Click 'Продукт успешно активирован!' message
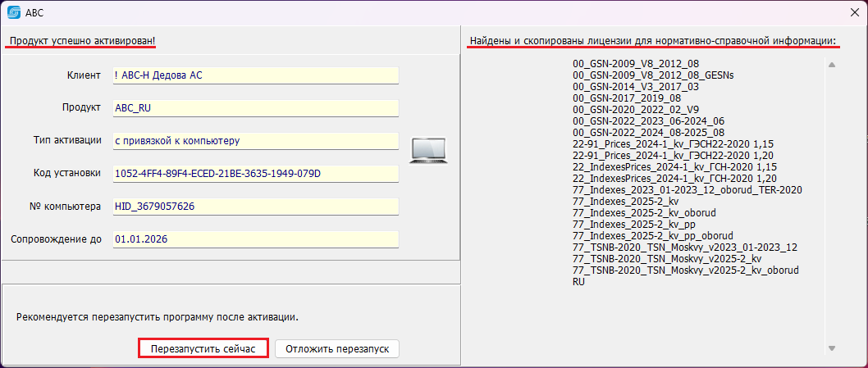The height and width of the screenshot is (368, 868). [x=83, y=42]
